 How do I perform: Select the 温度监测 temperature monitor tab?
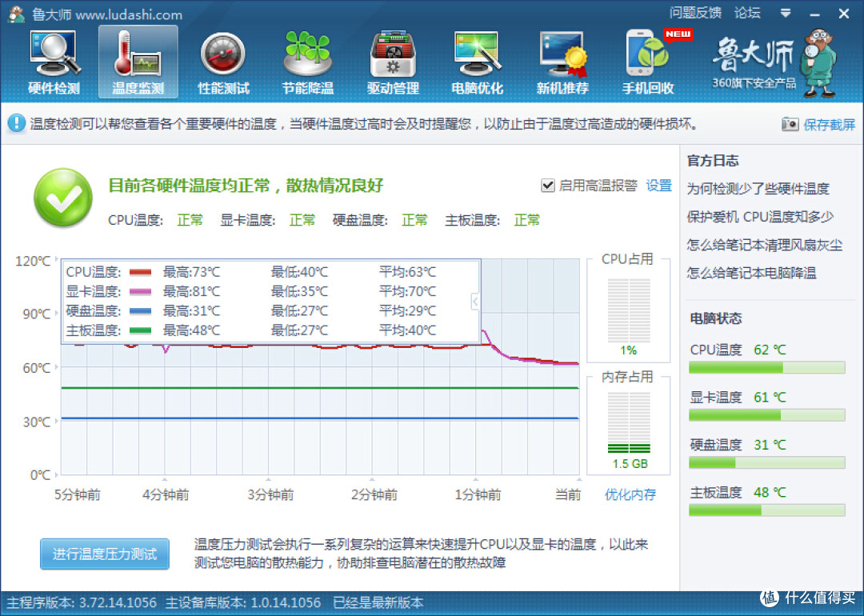(x=138, y=62)
